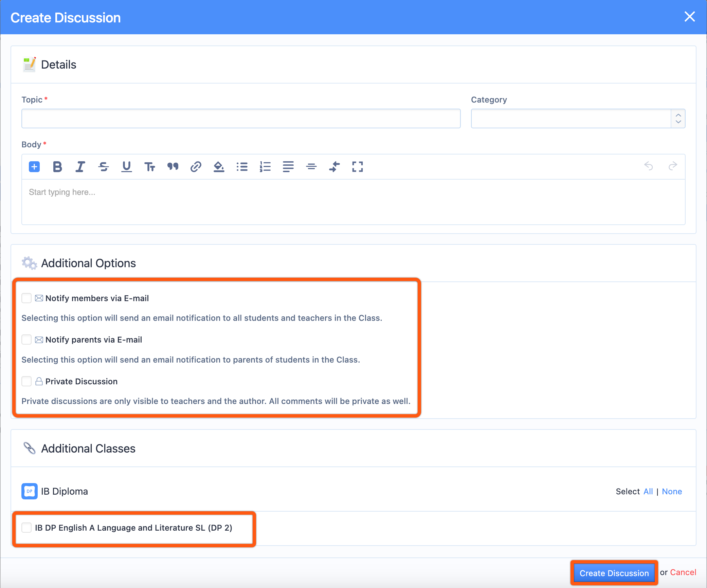Toggle fullscreen editor mode
Image resolution: width=707 pixels, height=588 pixels.
click(358, 167)
